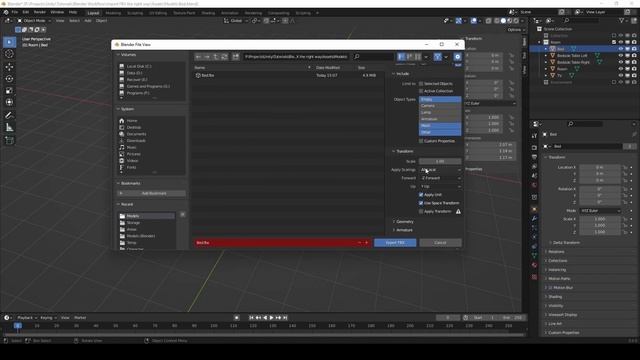Play the animation in timeline
This screenshot has height=360, width=640.
271,318
